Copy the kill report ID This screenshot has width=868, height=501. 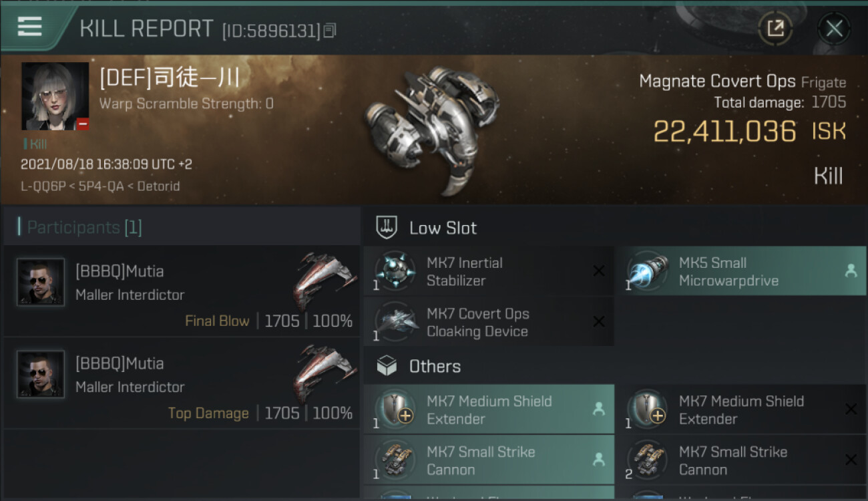(x=330, y=30)
